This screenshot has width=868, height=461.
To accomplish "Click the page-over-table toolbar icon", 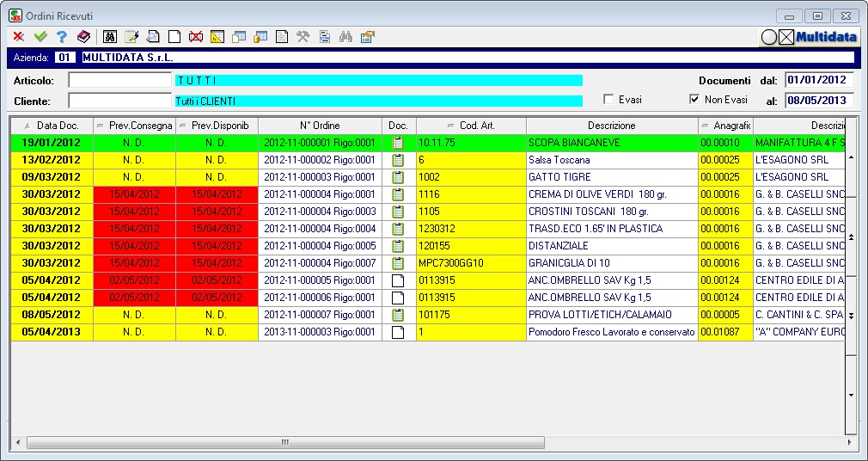I will (x=239, y=37).
